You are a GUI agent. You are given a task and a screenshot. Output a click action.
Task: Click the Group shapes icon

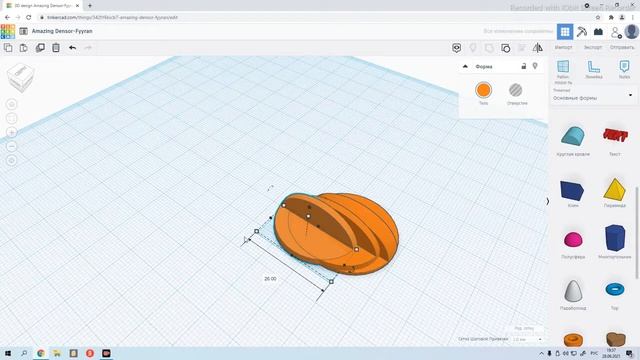[x=489, y=48]
